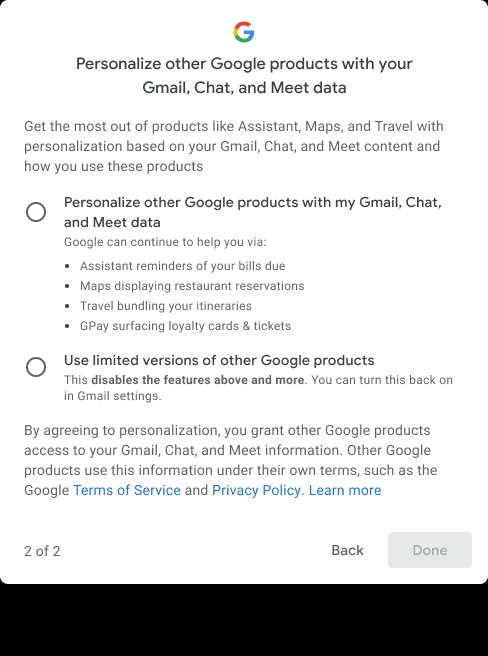Click the 'disables the features above and more' text
This screenshot has width=488, height=656.
pyautogui.click(x=198, y=380)
